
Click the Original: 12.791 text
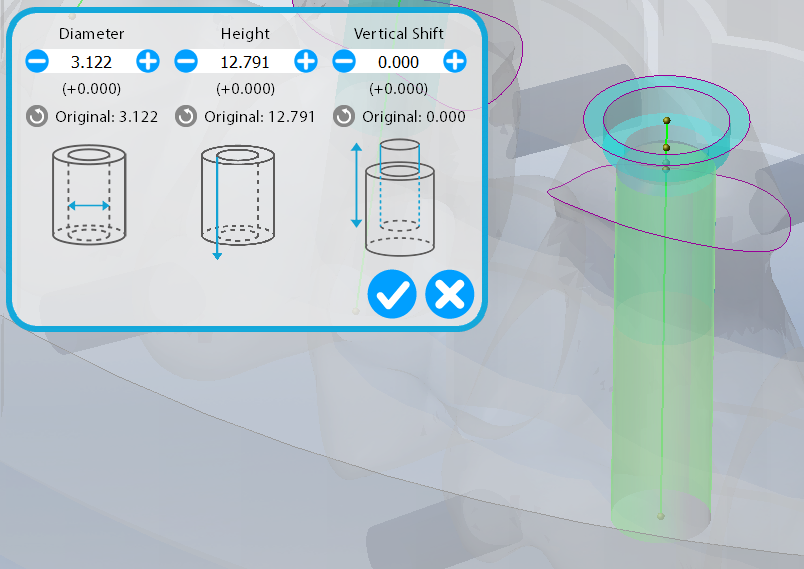(259, 117)
